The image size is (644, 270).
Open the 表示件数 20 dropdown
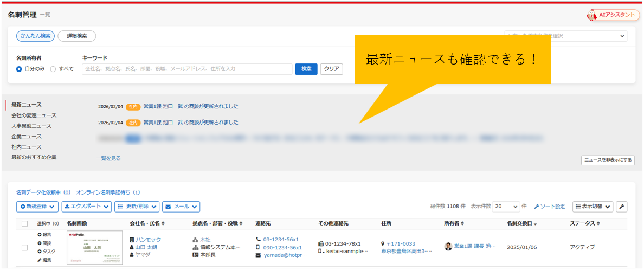click(506, 207)
